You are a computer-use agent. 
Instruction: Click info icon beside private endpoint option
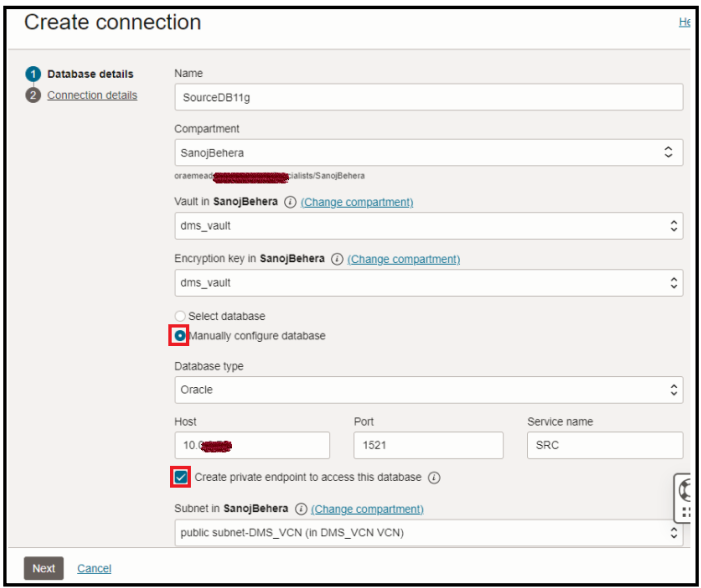click(434, 477)
